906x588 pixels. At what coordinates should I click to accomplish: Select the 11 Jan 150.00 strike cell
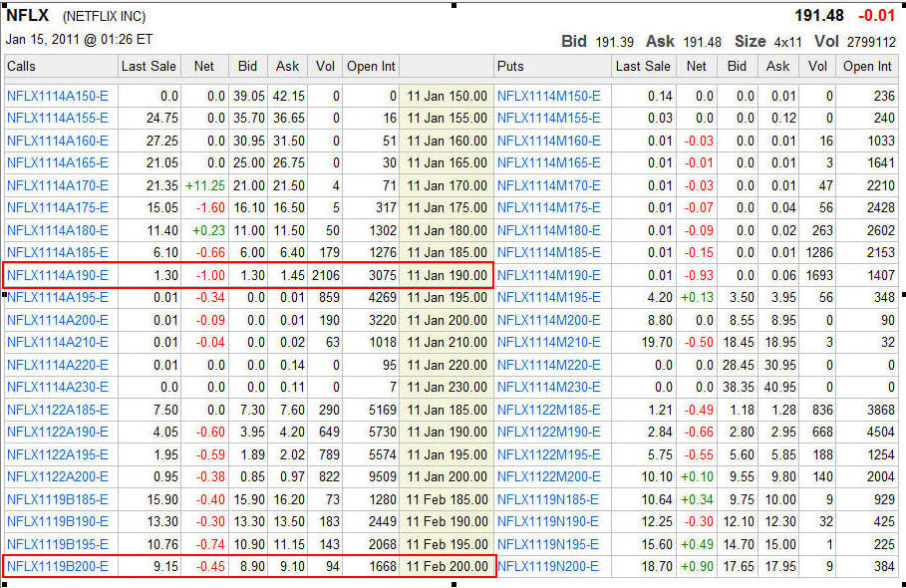click(x=448, y=96)
